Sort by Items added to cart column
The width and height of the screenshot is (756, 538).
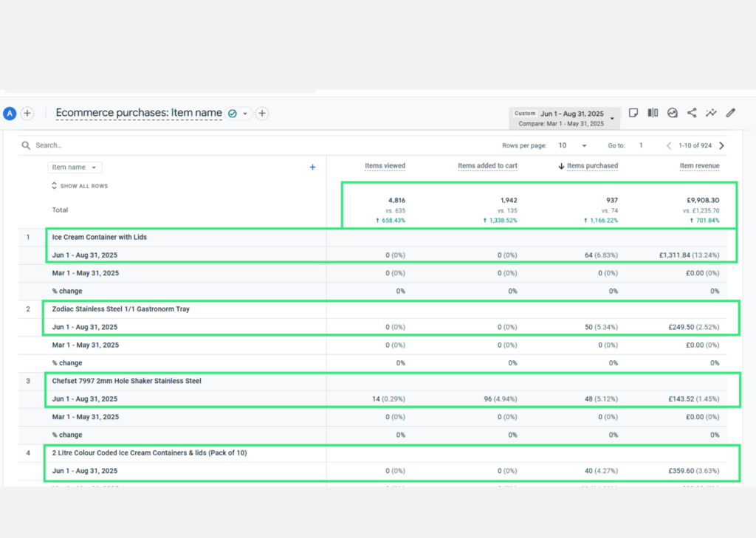487,166
